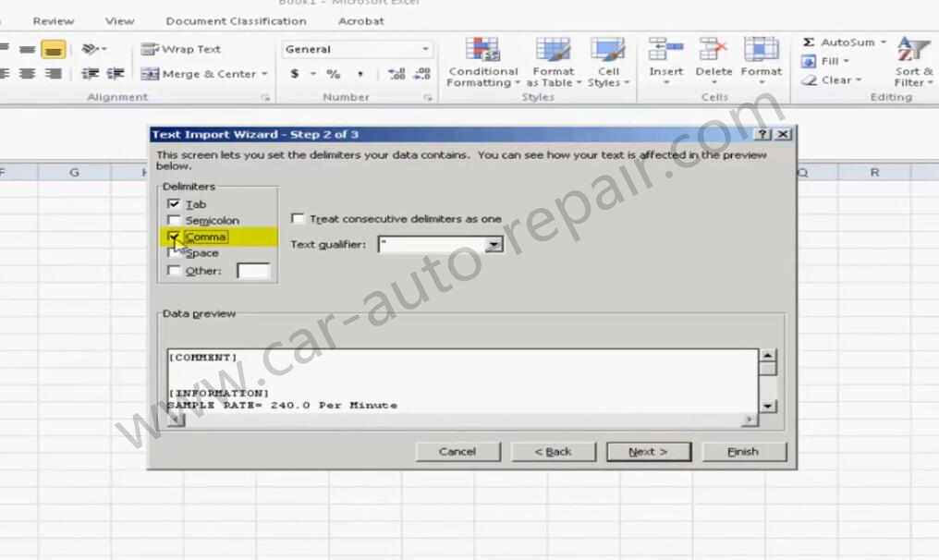Image resolution: width=939 pixels, height=560 pixels.
Task: Click the Delete cells icon
Action: pyautogui.click(x=713, y=49)
